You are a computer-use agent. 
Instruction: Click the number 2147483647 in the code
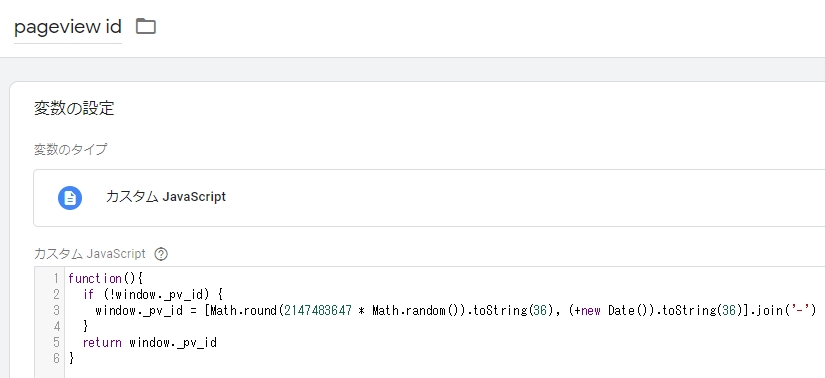(318, 311)
